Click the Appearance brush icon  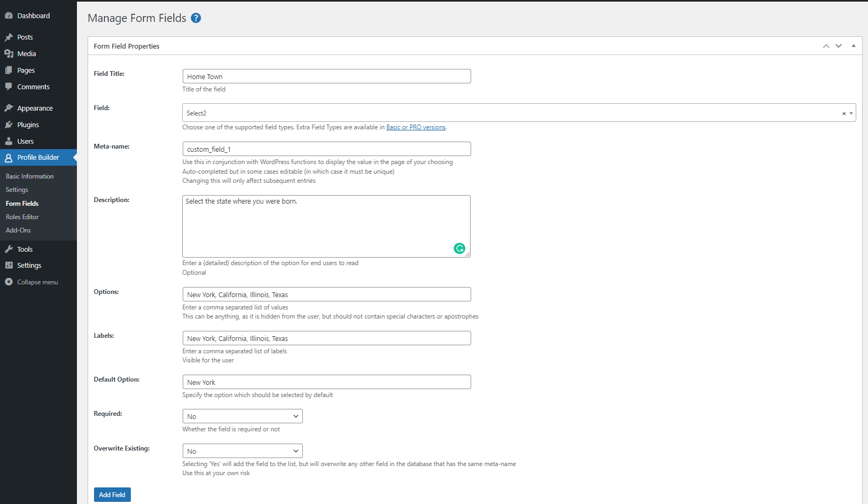9,108
